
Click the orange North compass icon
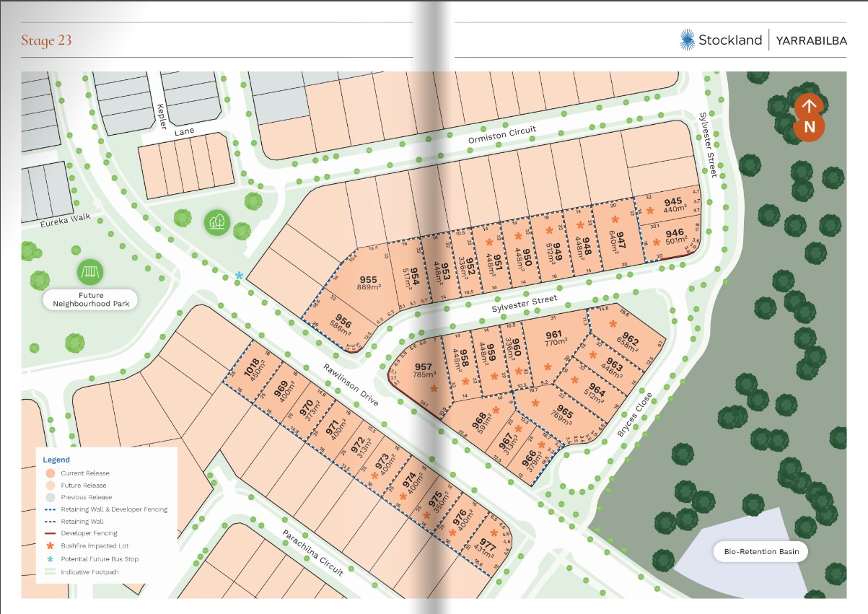(810, 118)
